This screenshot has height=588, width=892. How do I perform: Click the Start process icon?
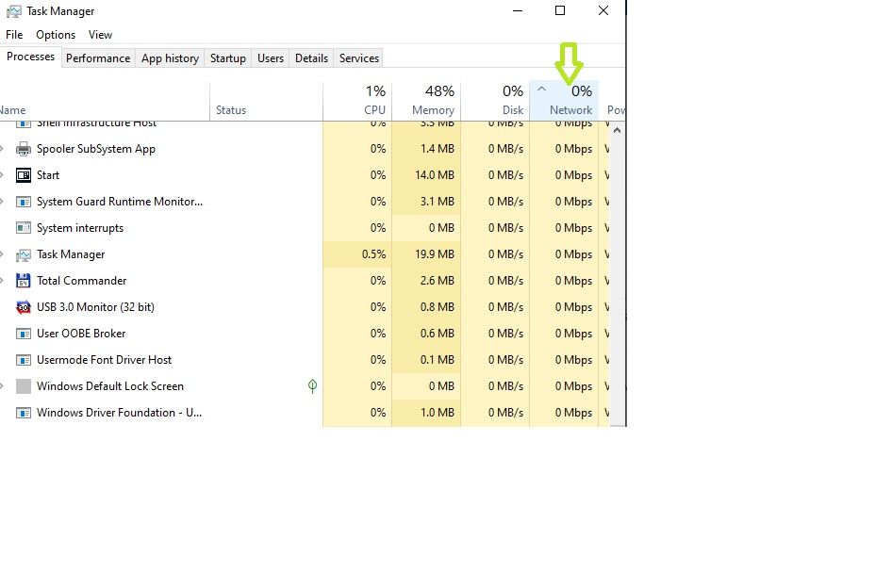click(24, 175)
